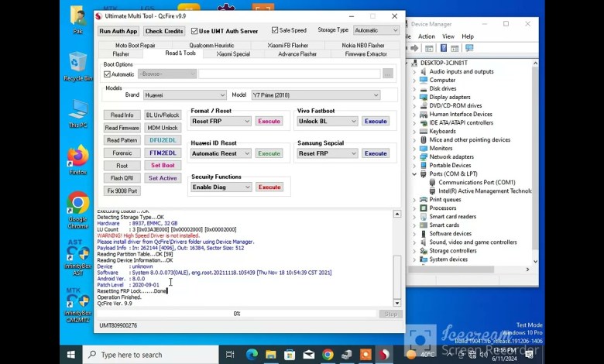Toggle the Safe Speed checkbox
Viewport: 604px width, 364px height.
pos(275,30)
